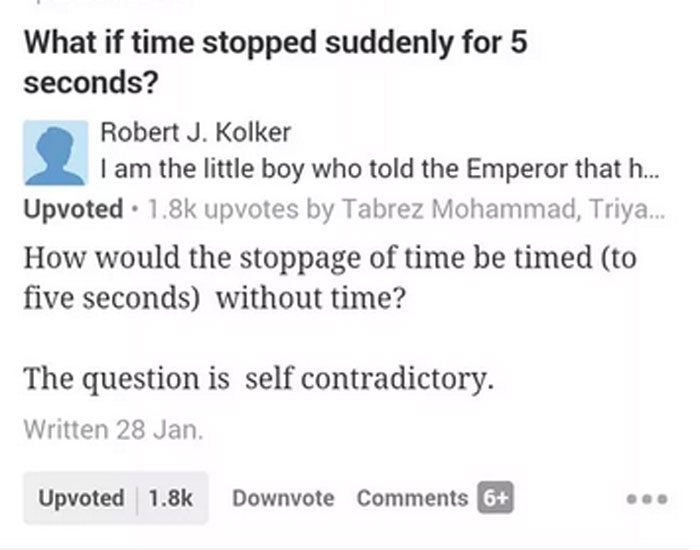
Task: Click 'The question is self contradictory' line
Action: (x=258, y=379)
